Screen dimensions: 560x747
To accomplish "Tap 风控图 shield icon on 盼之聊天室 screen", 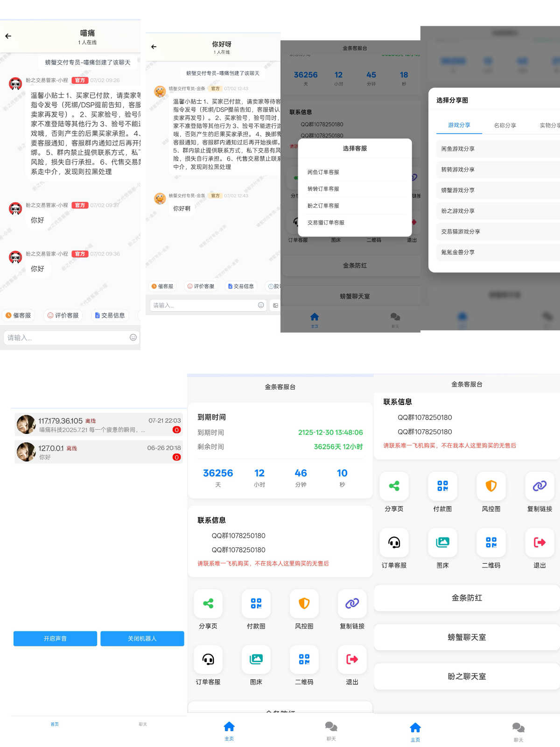I will (491, 486).
